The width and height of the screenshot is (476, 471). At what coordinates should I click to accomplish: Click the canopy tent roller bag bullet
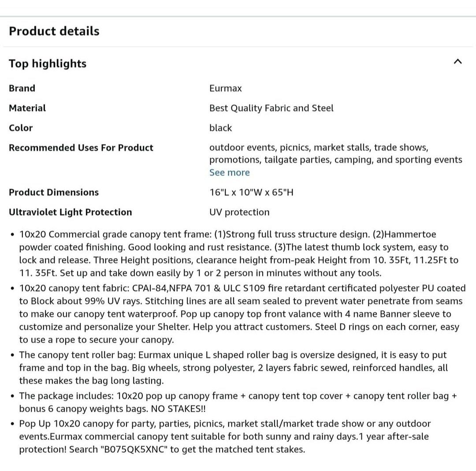(x=234, y=367)
